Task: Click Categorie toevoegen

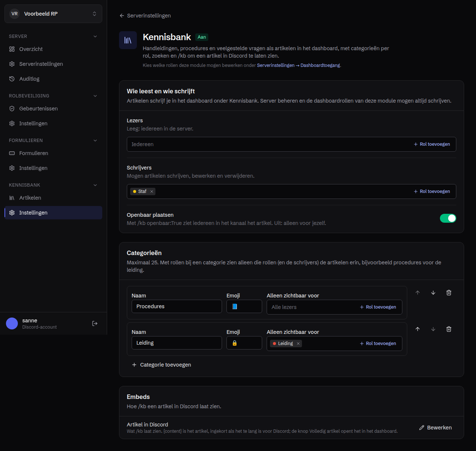Action: tap(161, 365)
